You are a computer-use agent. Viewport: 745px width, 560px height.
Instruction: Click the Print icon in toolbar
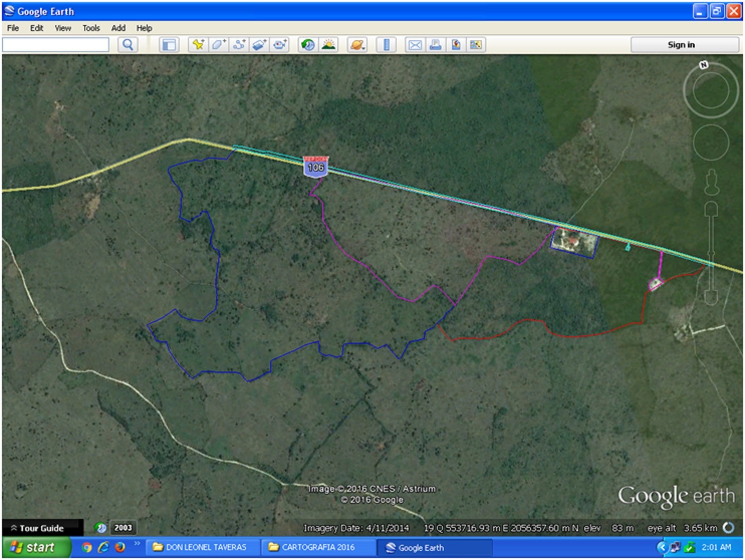[435, 45]
